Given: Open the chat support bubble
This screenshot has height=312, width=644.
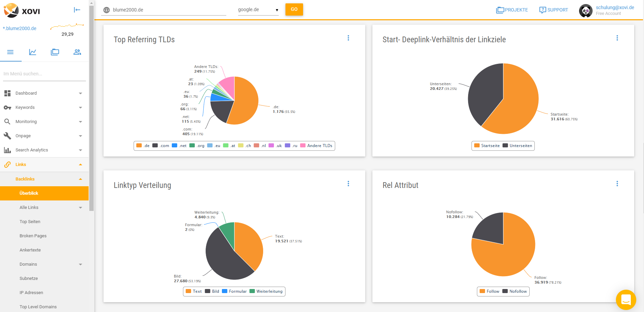Looking at the screenshot, I should (x=626, y=299).
